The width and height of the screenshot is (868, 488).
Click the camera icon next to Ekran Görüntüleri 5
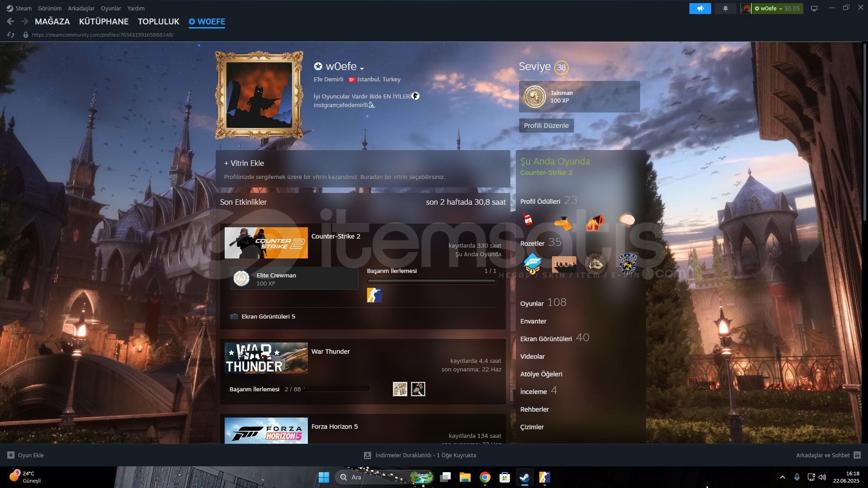(x=234, y=317)
